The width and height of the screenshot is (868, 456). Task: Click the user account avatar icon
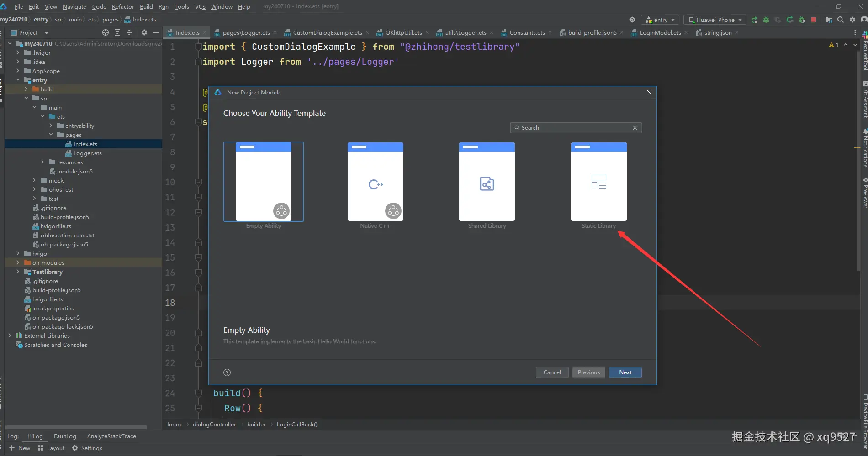tap(864, 20)
